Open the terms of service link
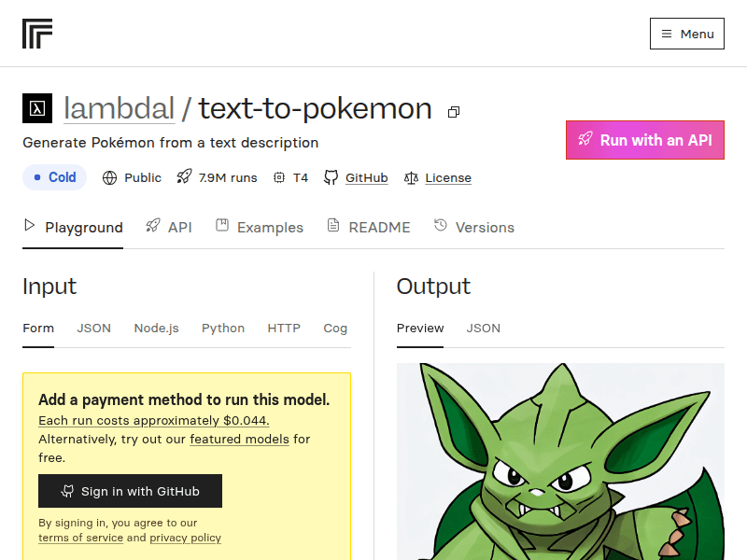 point(81,538)
